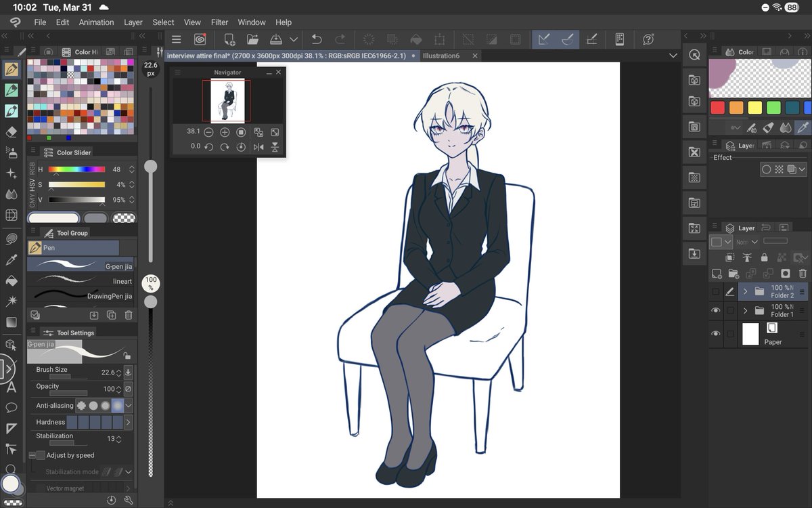Open the Edit menu

coord(63,22)
